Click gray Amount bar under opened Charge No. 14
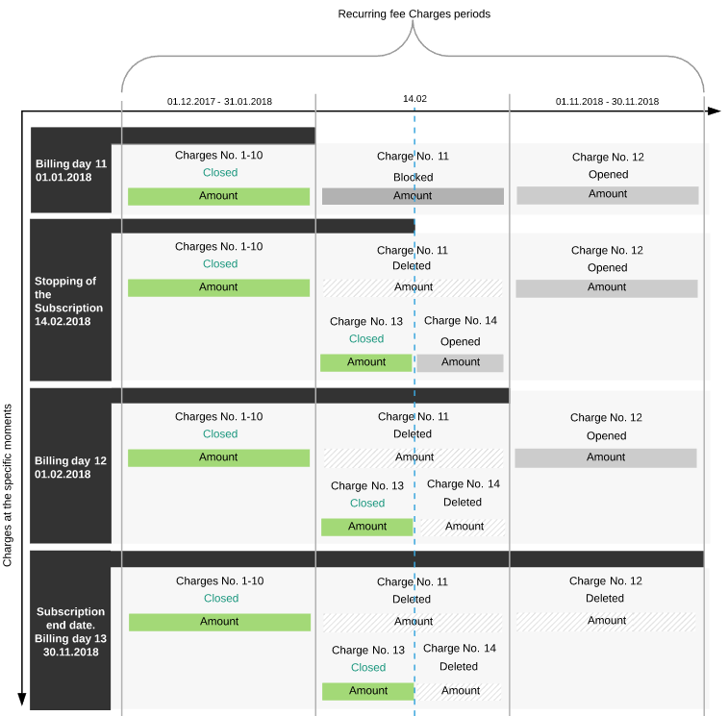728x716 pixels. [461, 362]
